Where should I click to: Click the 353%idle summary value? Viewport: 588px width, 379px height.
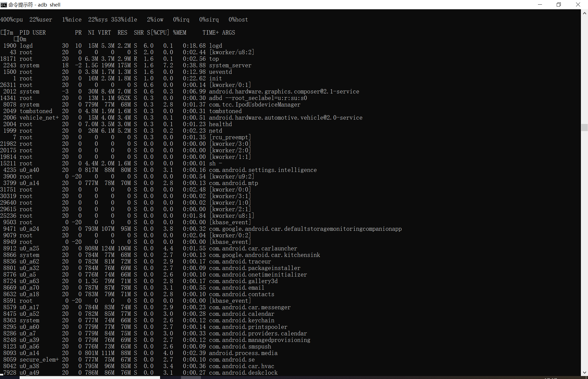pos(124,20)
